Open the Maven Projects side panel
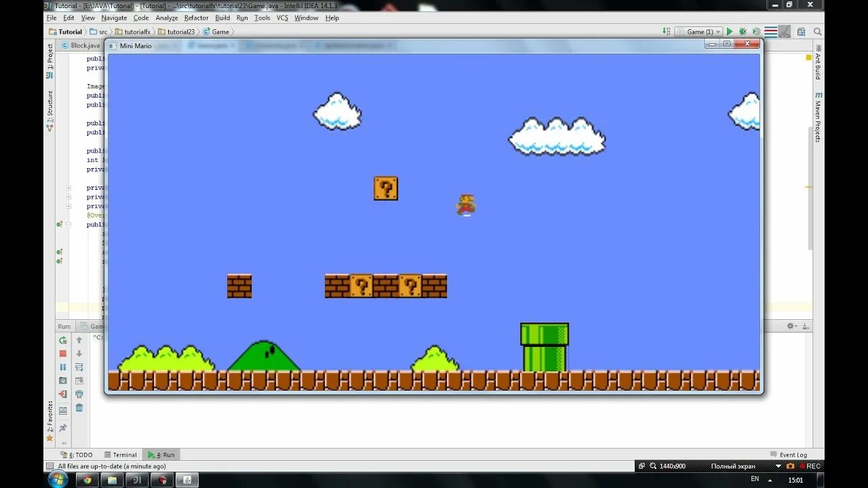Screen dimensions: 868x488 tap(818, 117)
